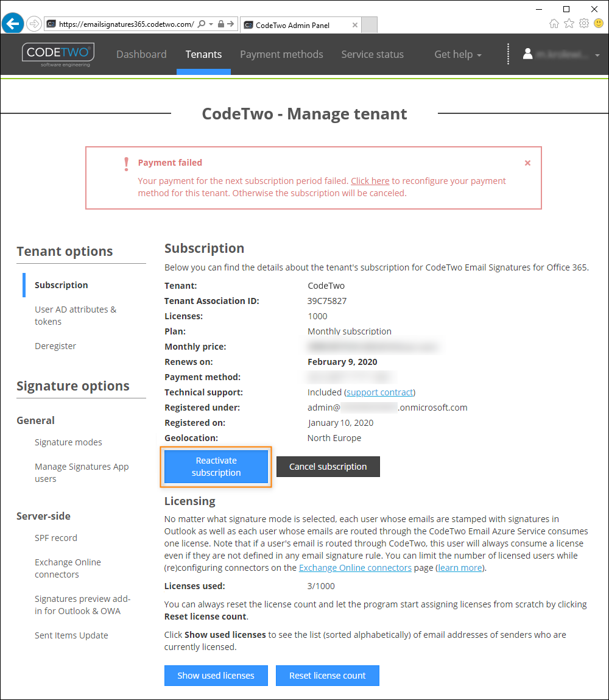Open Manage Signatures App users
The height and width of the screenshot is (700, 609).
pos(82,473)
